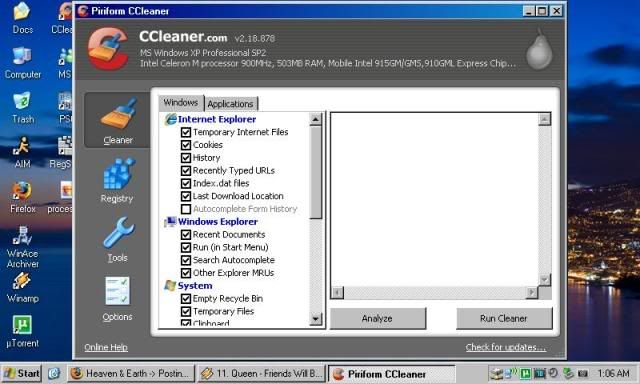Image resolution: width=640 pixels, height=384 pixels.
Task: Click cleaner list scroll down arrow
Action: (x=316, y=318)
